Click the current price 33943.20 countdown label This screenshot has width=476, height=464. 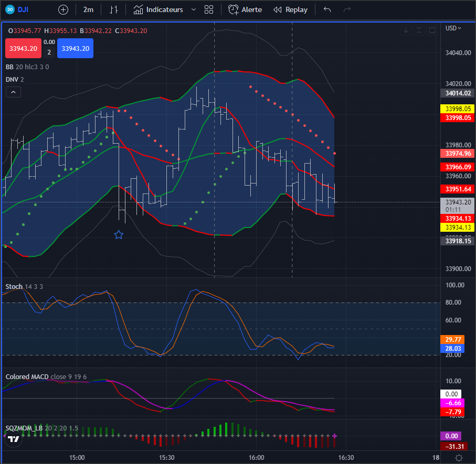point(458,206)
